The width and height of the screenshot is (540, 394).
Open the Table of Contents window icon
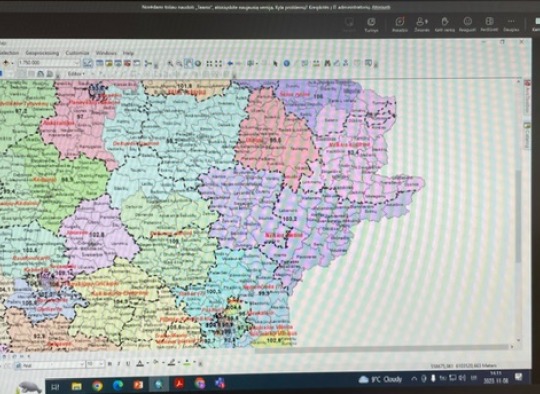click(100, 63)
